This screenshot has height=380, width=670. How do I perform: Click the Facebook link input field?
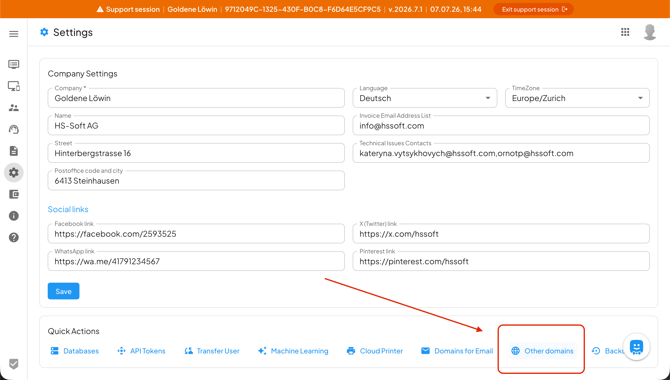196,234
